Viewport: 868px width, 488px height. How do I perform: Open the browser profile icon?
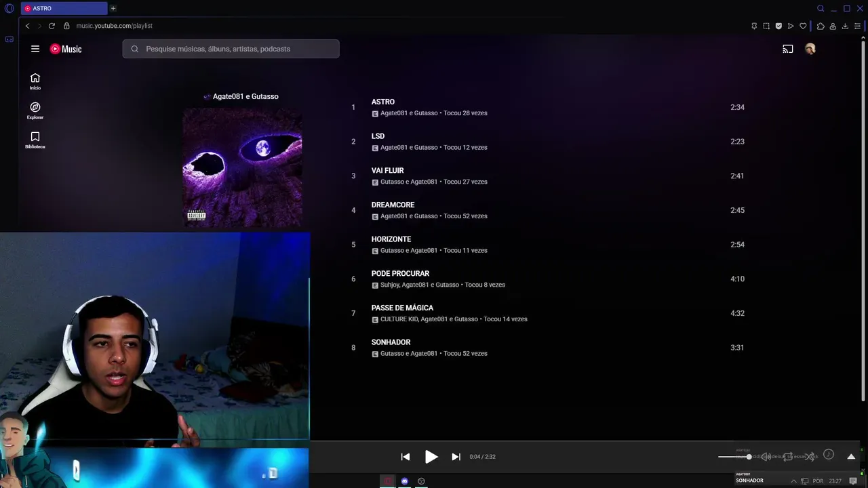(833, 26)
